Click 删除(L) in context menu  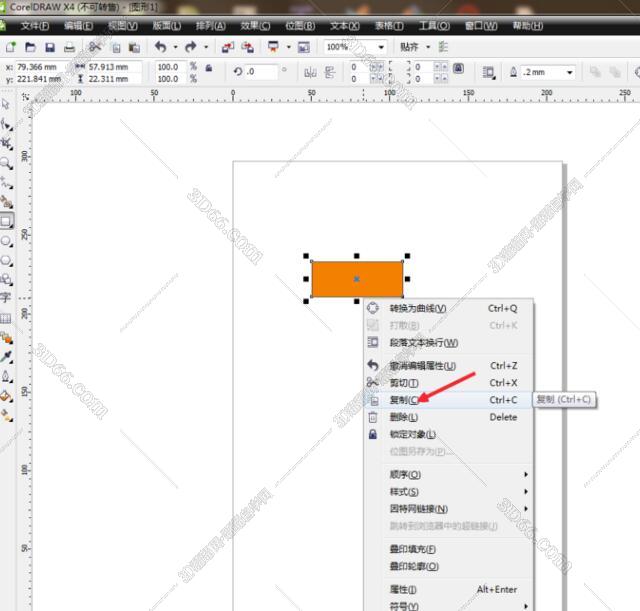click(x=404, y=417)
